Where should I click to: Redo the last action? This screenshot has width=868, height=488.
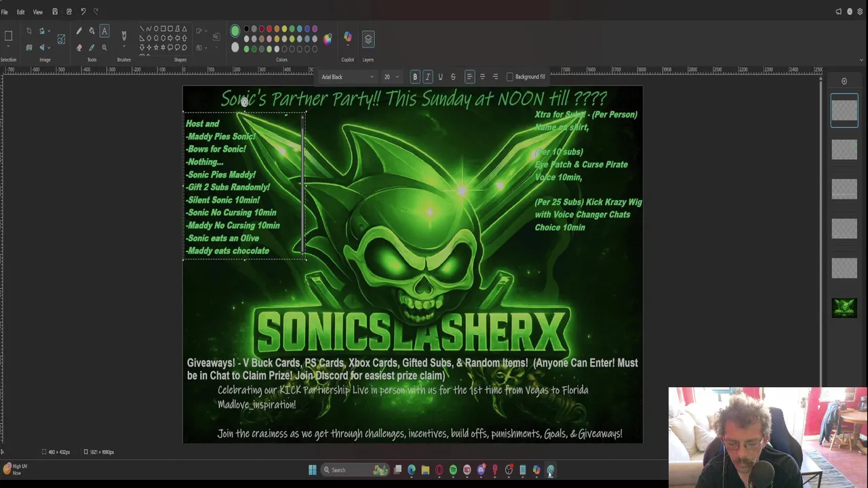[96, 12]
